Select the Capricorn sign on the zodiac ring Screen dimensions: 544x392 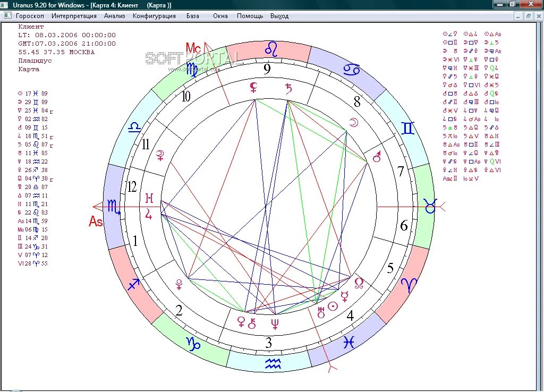coord(193,344)
